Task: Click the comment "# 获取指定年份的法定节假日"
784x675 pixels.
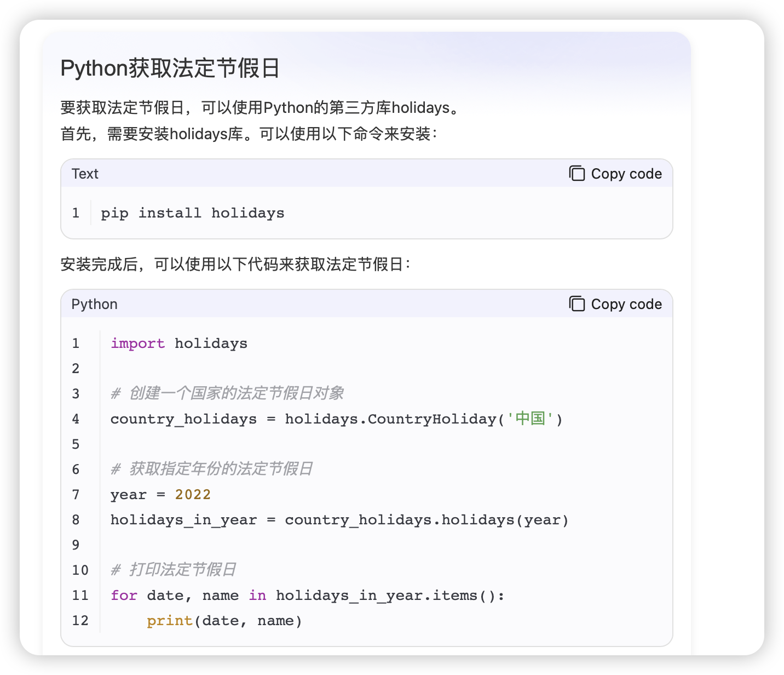Action: [212, 469]
